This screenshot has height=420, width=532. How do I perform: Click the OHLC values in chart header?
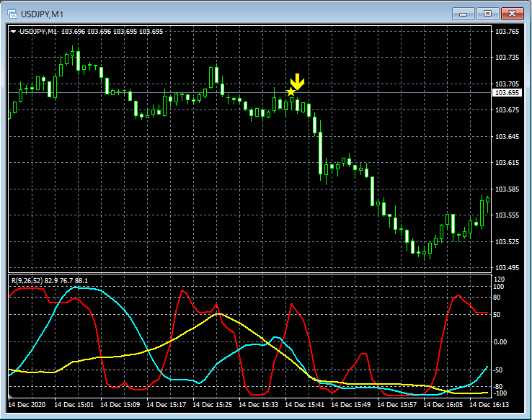[112, 32]
